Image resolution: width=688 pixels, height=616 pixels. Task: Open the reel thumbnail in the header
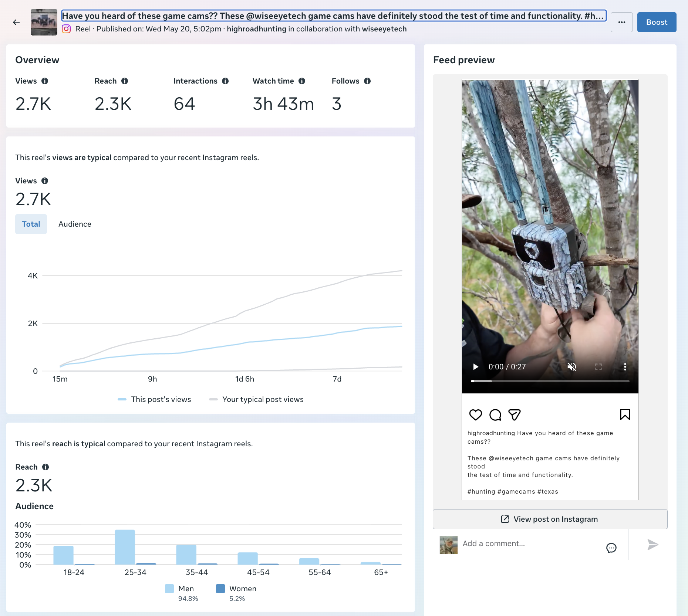click(44, 22)
